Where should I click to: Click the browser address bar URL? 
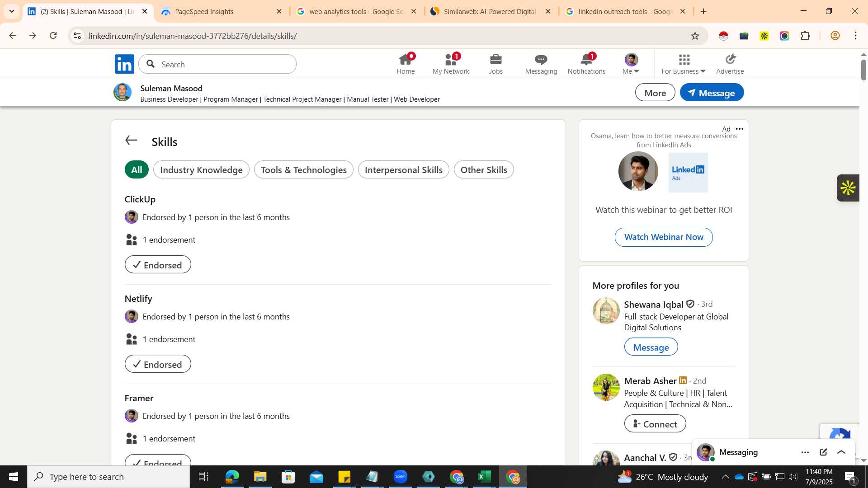(193, 36)
